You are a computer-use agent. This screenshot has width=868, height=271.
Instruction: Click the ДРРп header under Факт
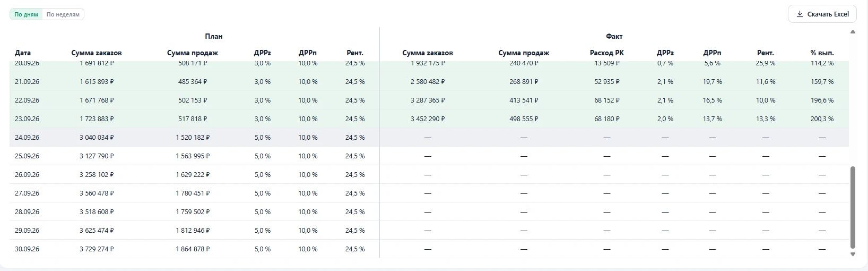pos(712,53)
